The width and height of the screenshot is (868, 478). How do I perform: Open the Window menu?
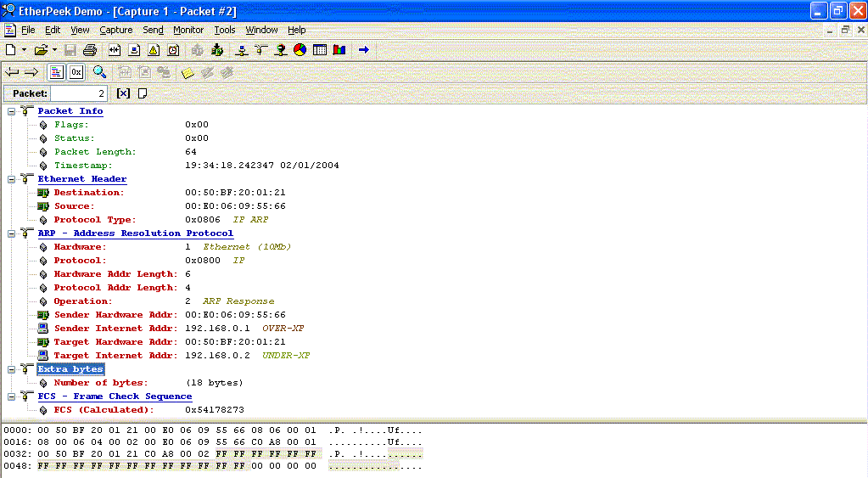[x=261, y=30]
